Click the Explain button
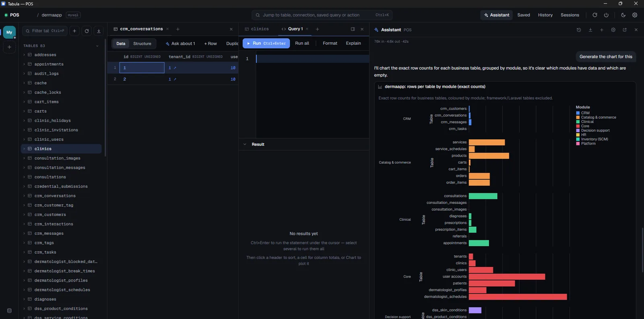Screen dimensions: 644x319 353,43
